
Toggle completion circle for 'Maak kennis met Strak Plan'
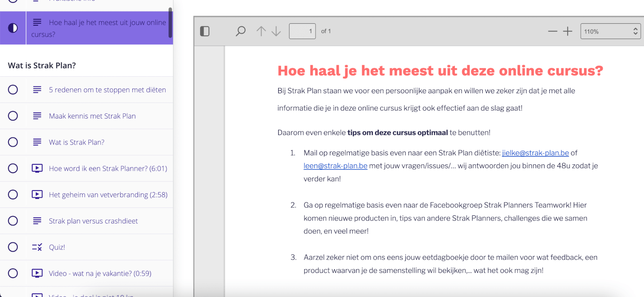(x=13, y=116)
